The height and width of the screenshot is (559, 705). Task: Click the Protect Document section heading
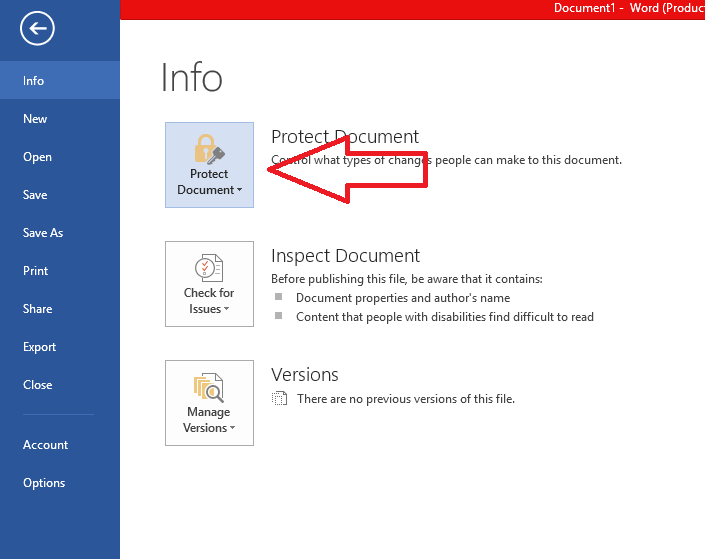[345, 137]
